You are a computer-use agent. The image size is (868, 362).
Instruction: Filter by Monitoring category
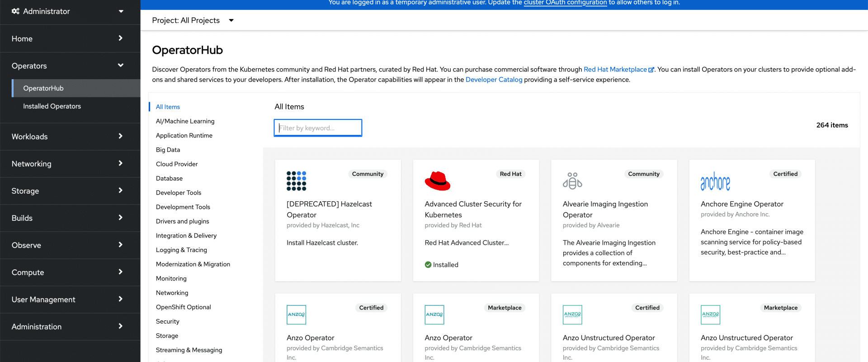click(171, 279)
